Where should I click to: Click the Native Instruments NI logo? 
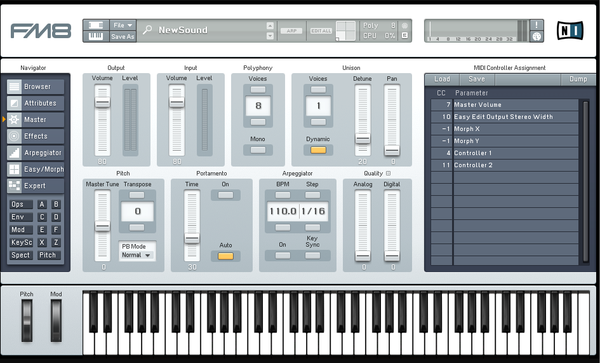570,31
